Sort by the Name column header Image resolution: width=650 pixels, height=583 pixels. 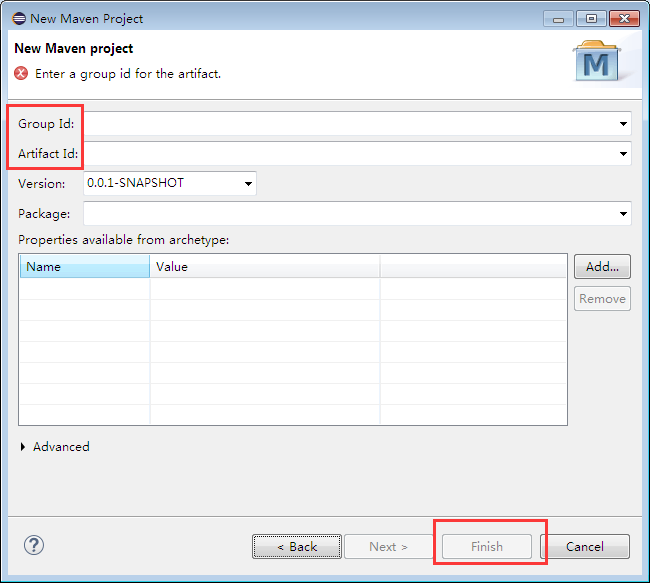tap(85, 266)
